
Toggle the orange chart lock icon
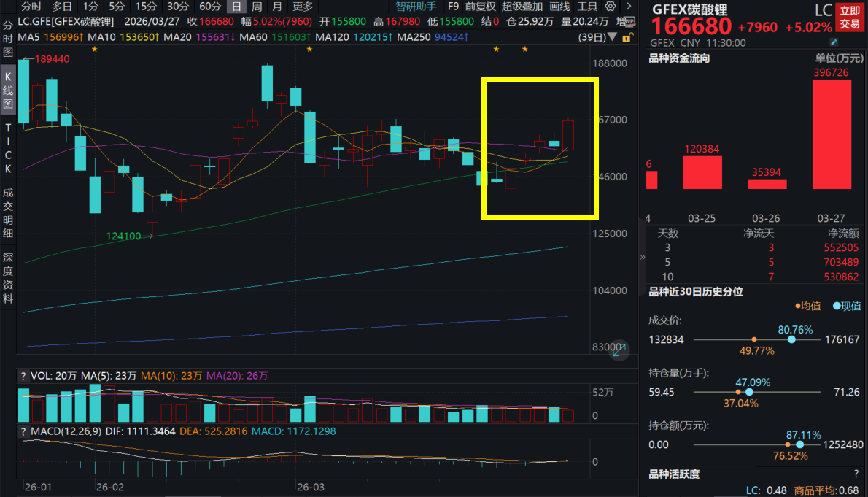click(627, 36)
